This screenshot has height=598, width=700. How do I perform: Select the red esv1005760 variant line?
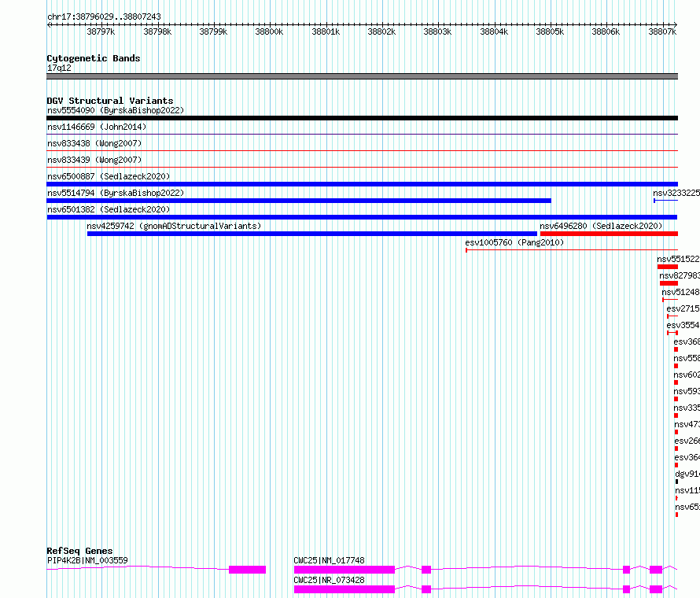(x=572, y=250)
